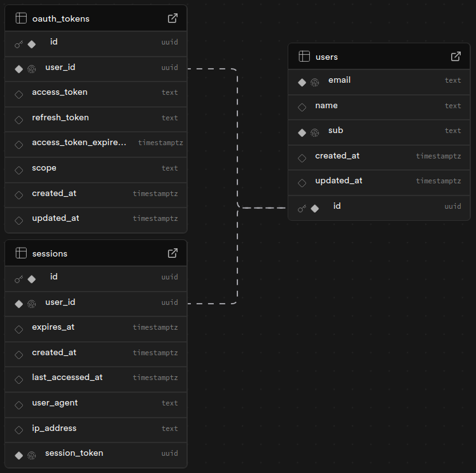
Task: Select the oauth_tokens table header title
Action: pos(60,18)
